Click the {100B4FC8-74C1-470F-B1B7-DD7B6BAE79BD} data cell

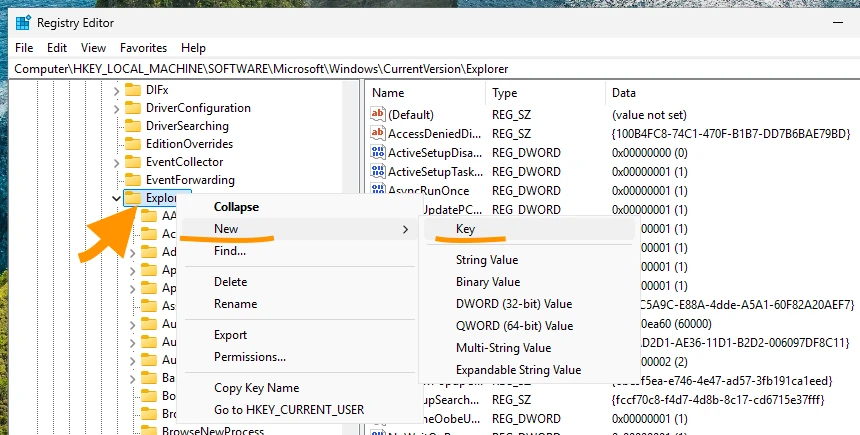(x=731, y=134)
